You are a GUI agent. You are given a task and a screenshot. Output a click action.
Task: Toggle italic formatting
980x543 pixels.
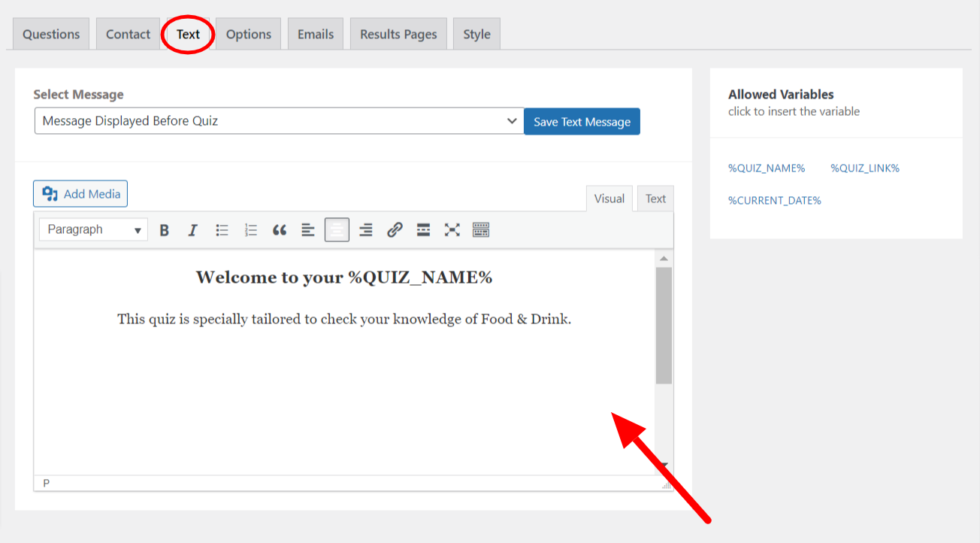point(192,229)
